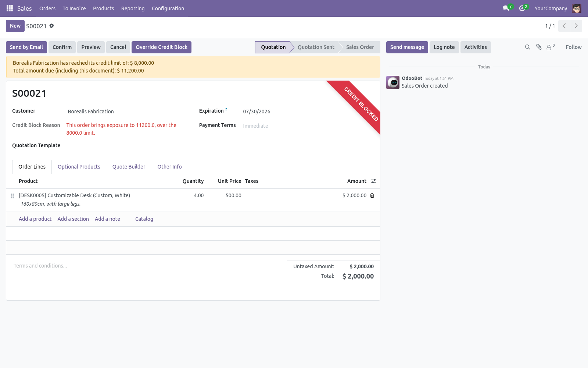Click the Override Credit Block button
Screen dimensions: 588x368
click(161, 47)
